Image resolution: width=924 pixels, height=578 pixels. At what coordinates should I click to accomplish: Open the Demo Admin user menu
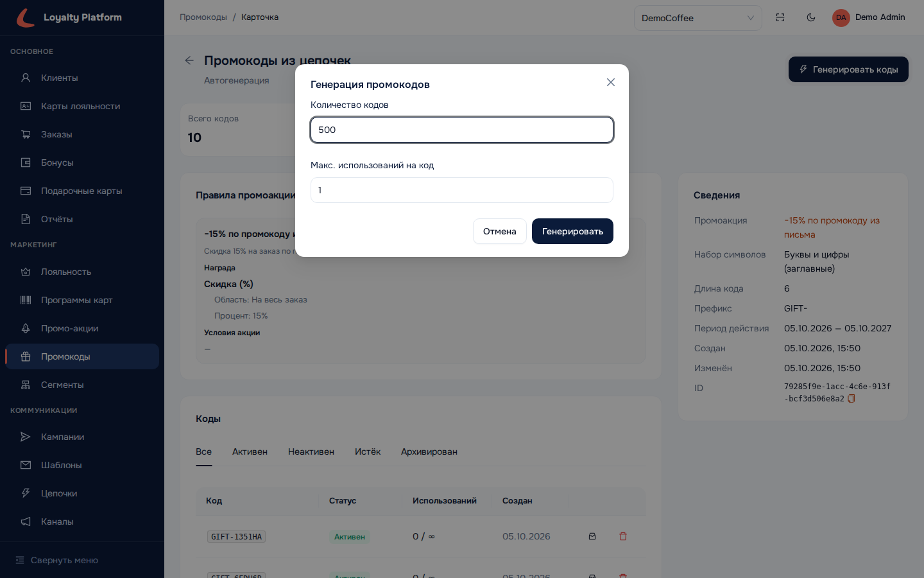[x=869, y=17]
